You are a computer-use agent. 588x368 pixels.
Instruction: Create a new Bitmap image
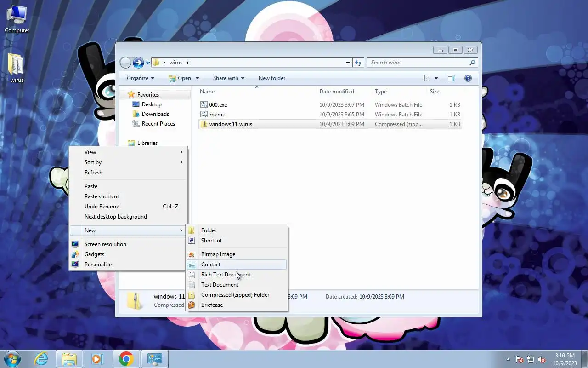[237, 254]
